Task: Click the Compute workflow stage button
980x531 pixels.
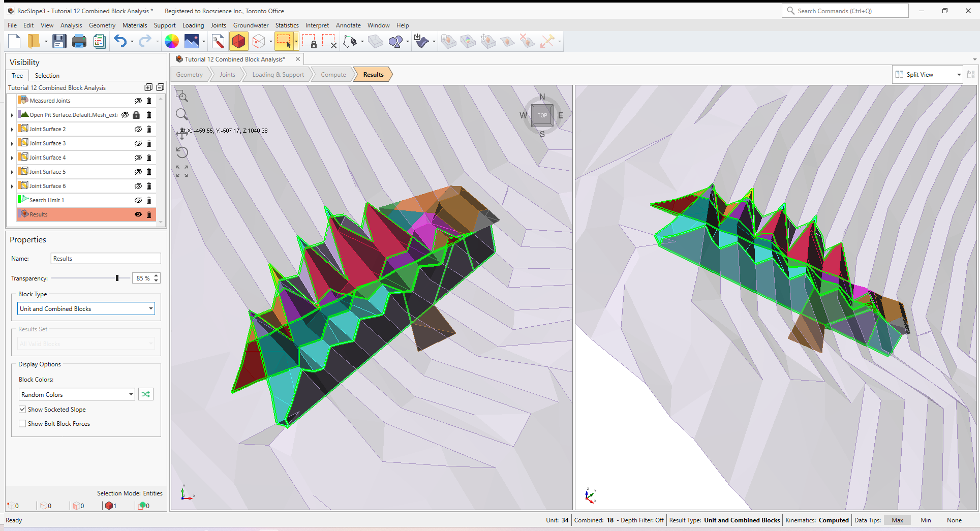Action: pyautogui.click(x=332, y=74)
